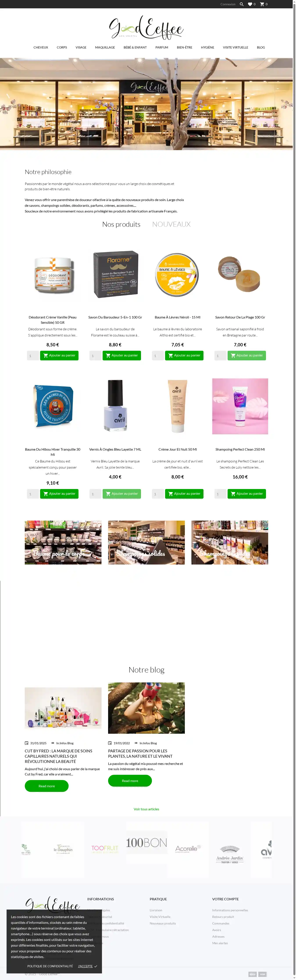Click the Acorelle brand logo
The height and width of the screenshot is (980, 296).
(x=188, y=849)
